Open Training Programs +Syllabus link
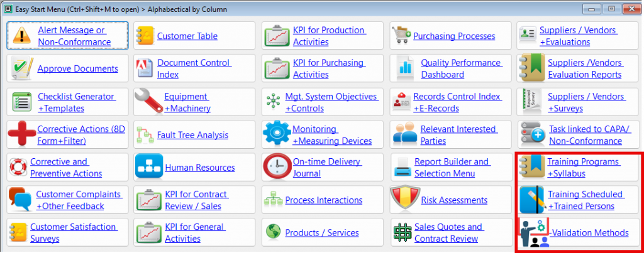 click(x=583, y=167)
